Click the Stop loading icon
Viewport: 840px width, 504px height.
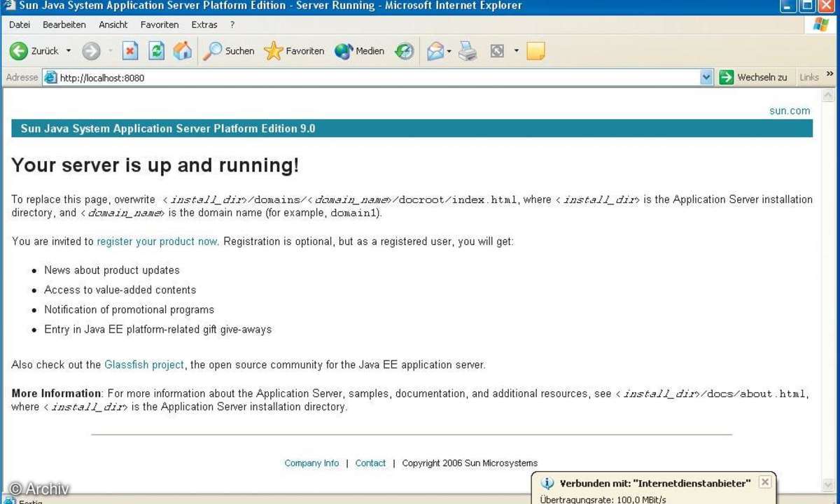click(x=130, y=51)
